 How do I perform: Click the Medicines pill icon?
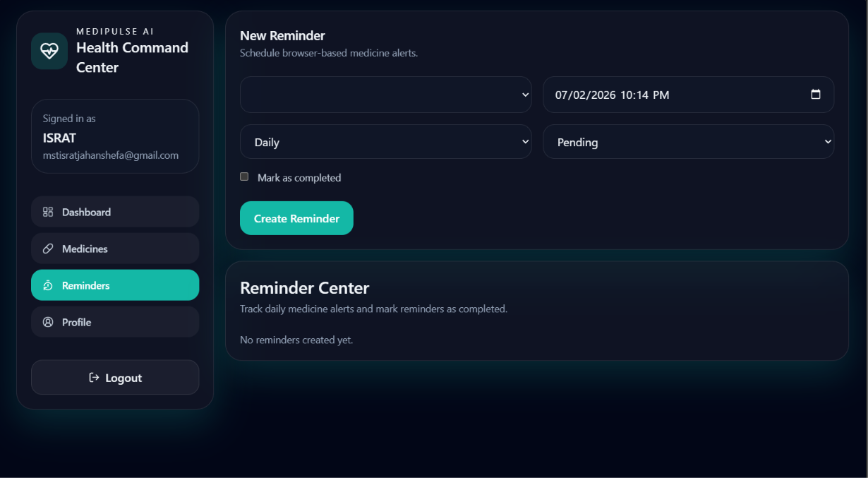48,249
